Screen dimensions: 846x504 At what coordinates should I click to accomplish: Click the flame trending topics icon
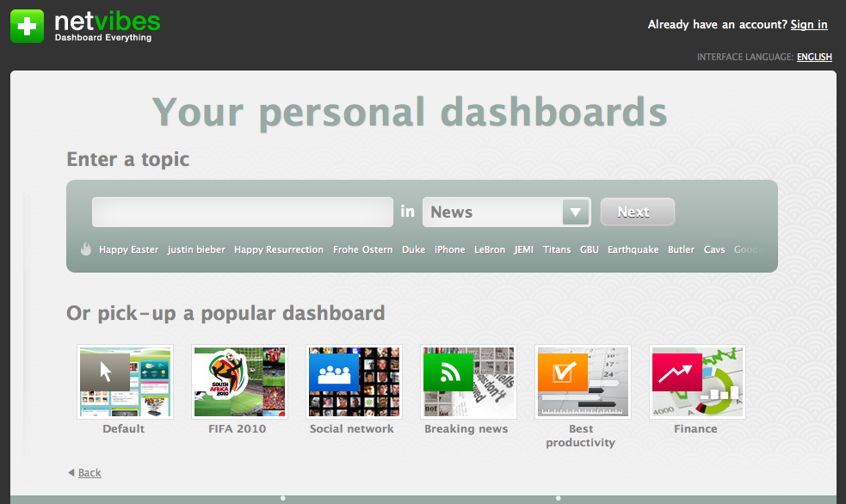(86, 249)
